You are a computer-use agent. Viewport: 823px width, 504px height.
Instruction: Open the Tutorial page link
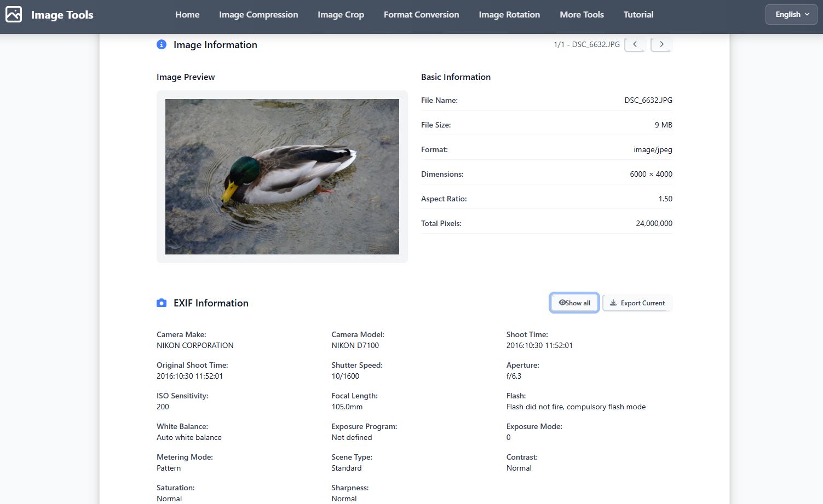coord(638,15)
